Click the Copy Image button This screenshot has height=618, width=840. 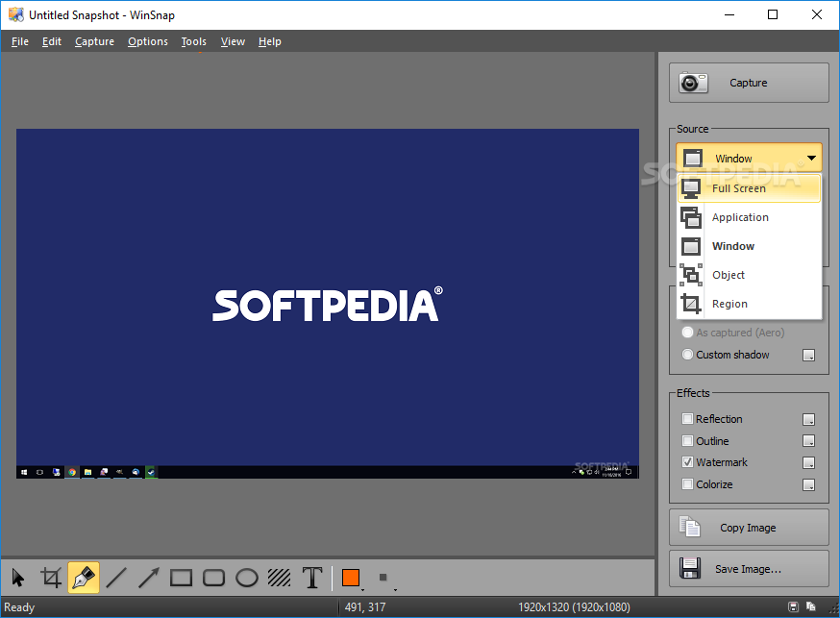click(x=749, y=528)
